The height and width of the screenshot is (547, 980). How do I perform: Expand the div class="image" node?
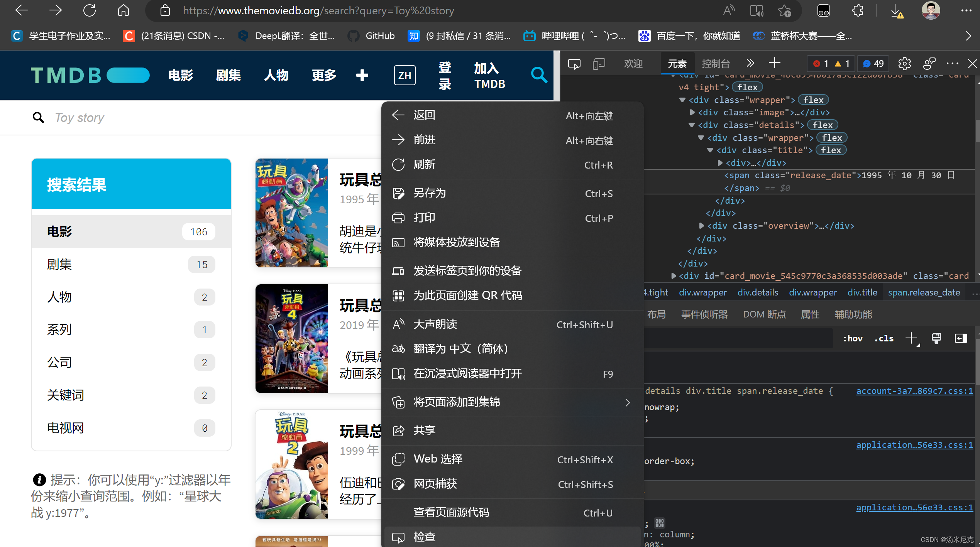click(x=692, y=112)
